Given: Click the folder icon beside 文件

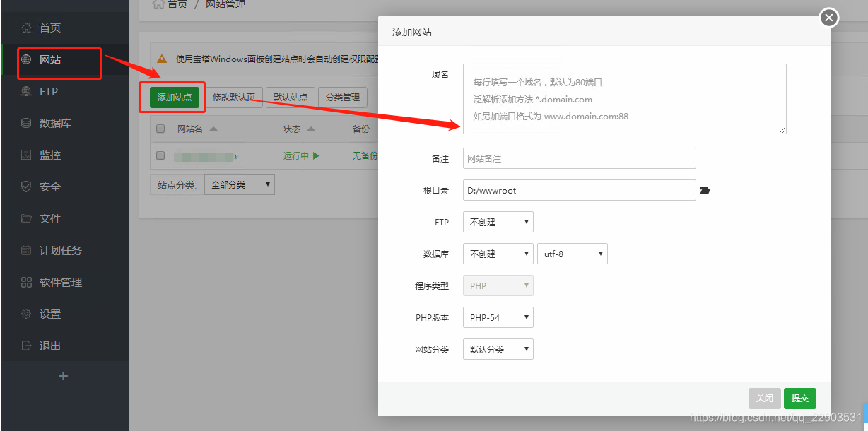Looking at the screenshot, I should click(26, 219).
